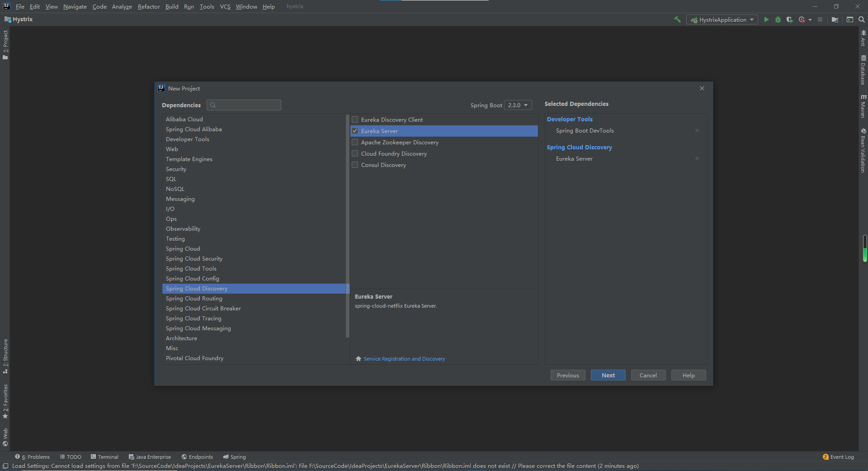Open the Favorites tool window sidebar

coord(5,401)
